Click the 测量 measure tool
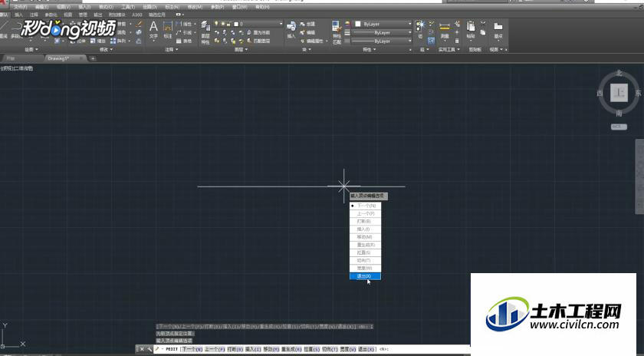Image resolution: width=644 pixels, height=356 pixels. point(445,31)
